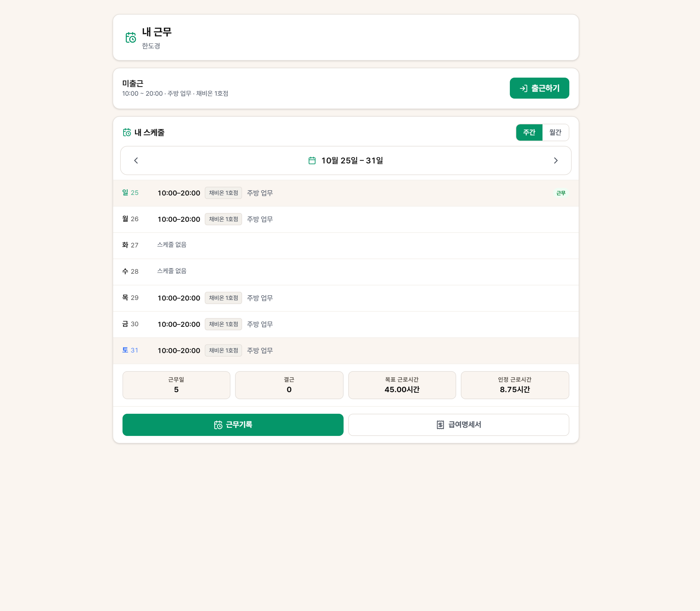Select the 금 30 schedule row

(346, 324)
